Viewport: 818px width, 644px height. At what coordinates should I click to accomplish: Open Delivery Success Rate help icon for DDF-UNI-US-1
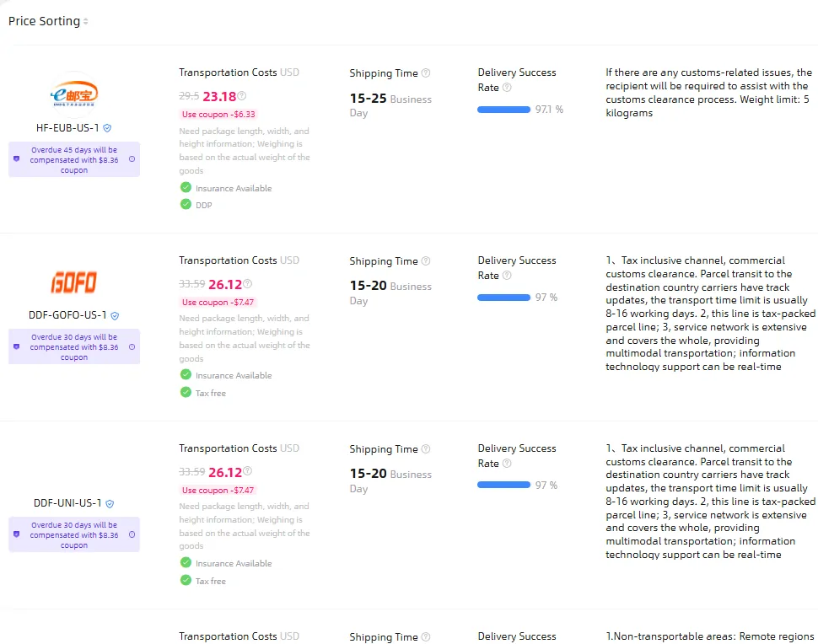click(x=507, y=463)
